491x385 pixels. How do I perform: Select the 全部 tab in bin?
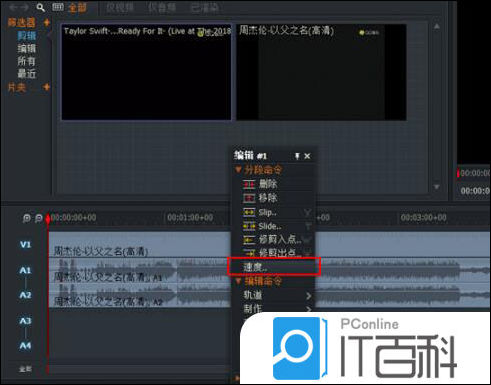click(77, 7)
